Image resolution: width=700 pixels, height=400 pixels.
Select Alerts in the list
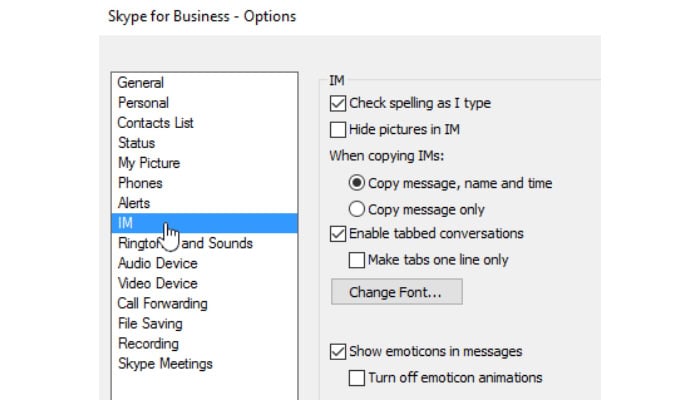[x=204, y=203]
